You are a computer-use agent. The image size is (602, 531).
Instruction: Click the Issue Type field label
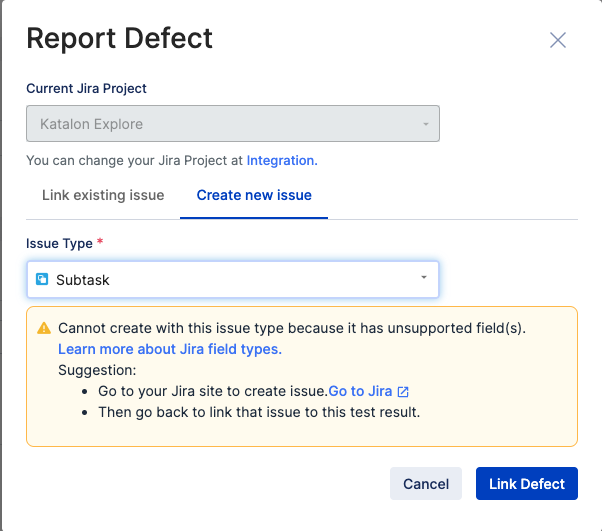tap(59, 243)
